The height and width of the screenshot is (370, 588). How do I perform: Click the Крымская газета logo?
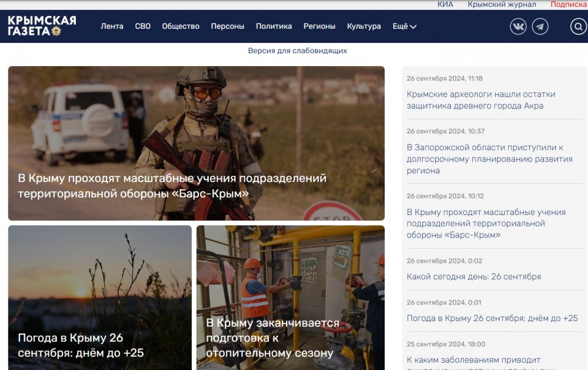click(42, 26)
